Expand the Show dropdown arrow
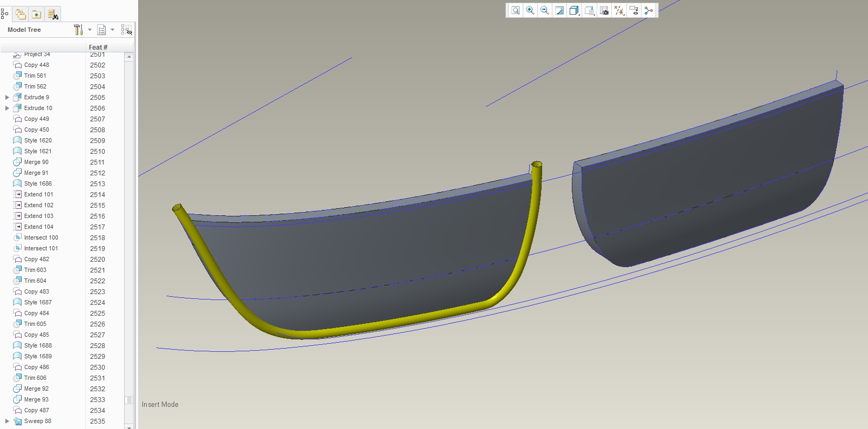Screen dimensions: 868x429 pyautogui.click(x=112, y=30)
